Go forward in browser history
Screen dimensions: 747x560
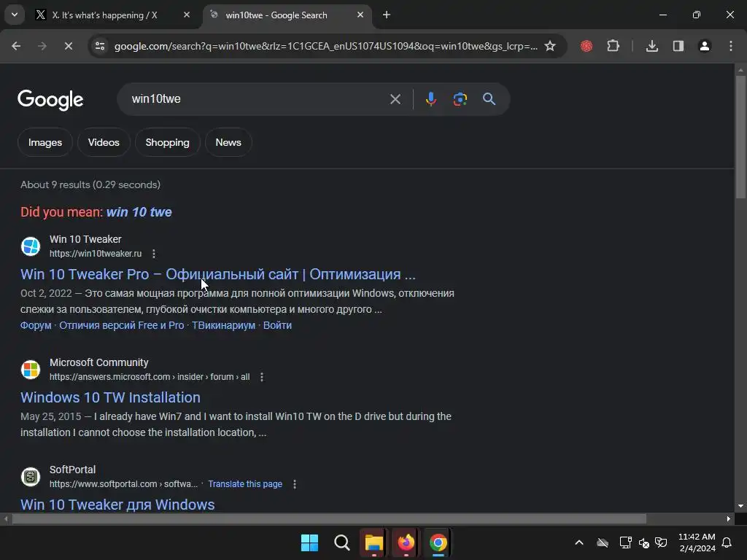[x=42, y=46]
